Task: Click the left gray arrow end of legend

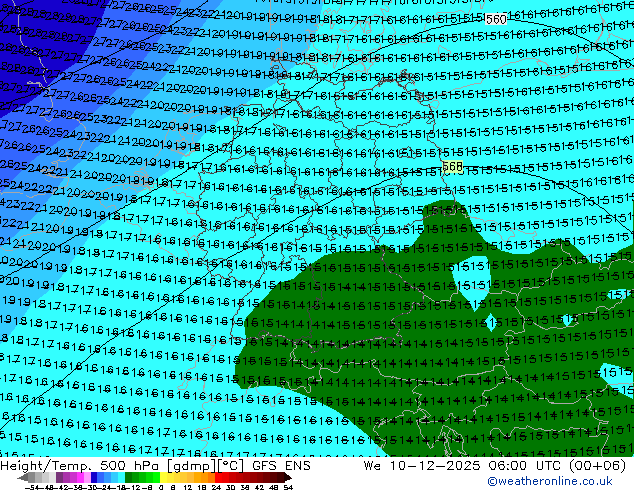Action: 23,477
